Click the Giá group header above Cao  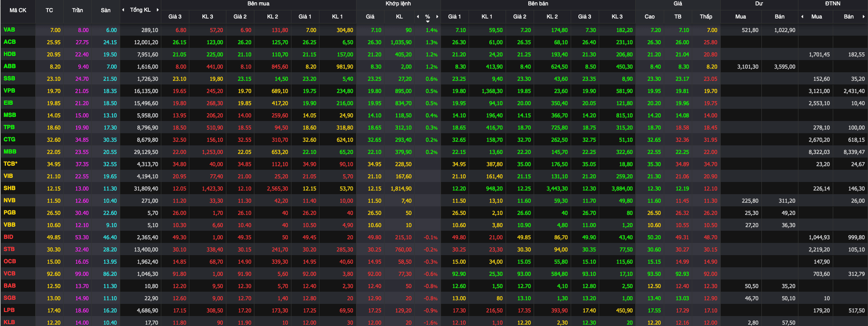(678, 4)
